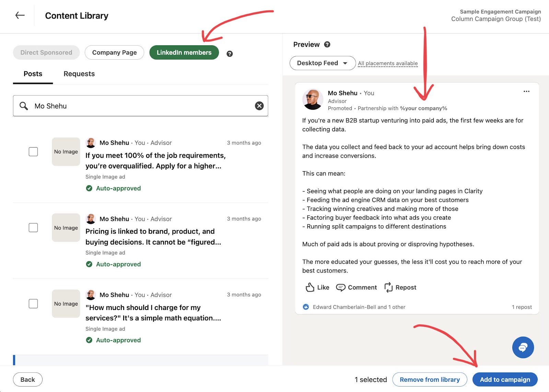Open the Desktop Feed placement dropdown
549x392 pixels.
tap(322, 63)
